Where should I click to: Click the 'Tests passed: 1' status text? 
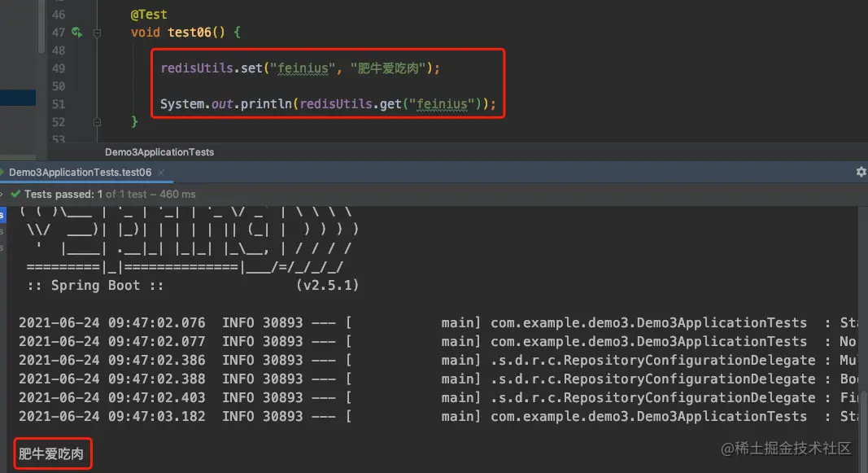(x=63, y=195)
